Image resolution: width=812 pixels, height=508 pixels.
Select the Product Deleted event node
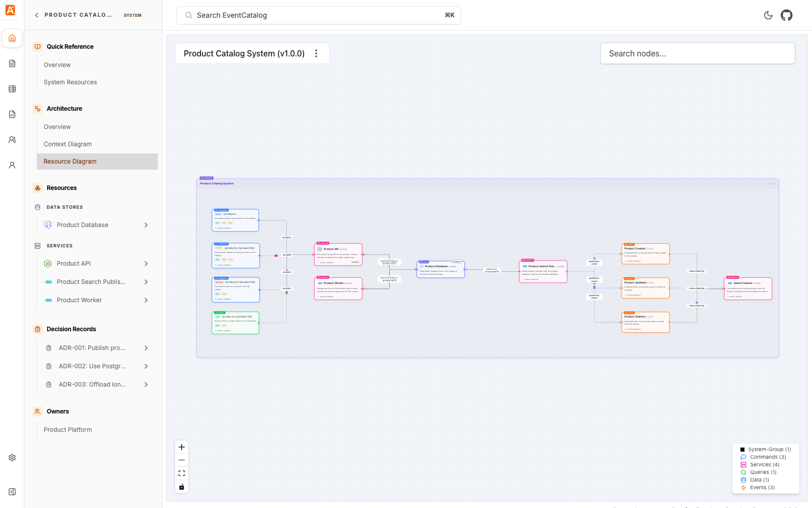coord(646,322)
